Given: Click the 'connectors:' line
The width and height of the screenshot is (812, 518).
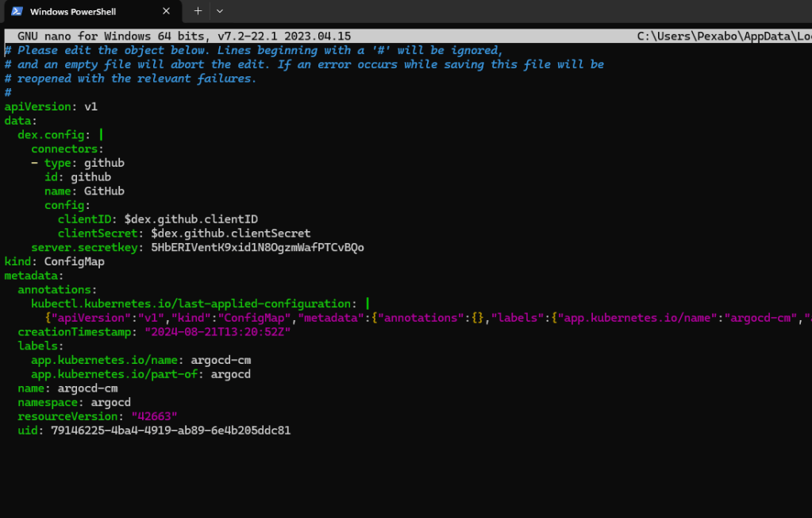Looking at the screenshot, I should tap(67, 149).
